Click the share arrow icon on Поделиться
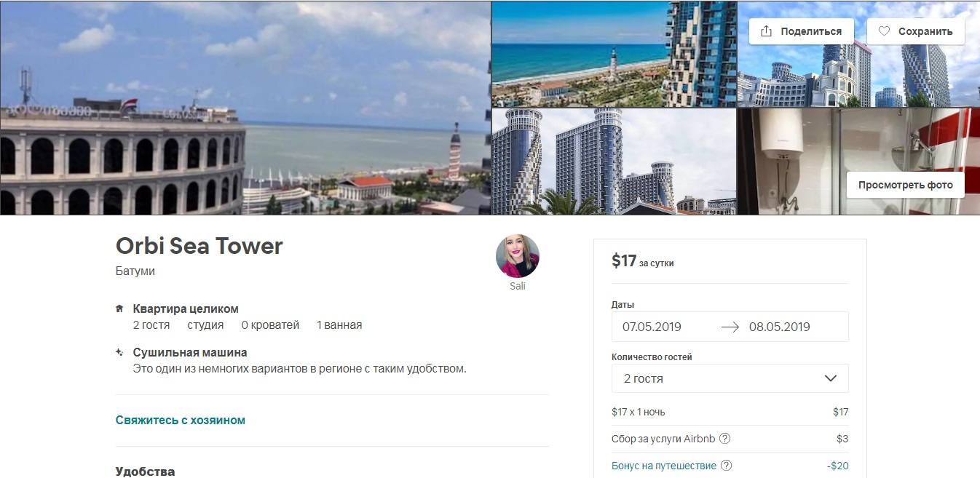Image resolution: width=980 pixels, height=478 pixels. (x=766, y=31)
